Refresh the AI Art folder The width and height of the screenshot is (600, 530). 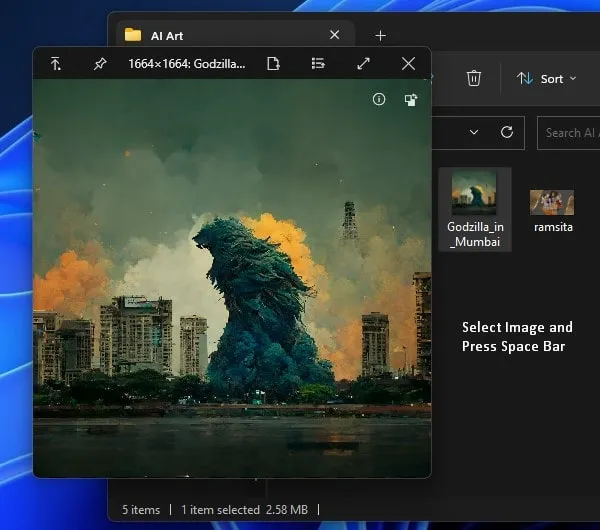(507, 132)
